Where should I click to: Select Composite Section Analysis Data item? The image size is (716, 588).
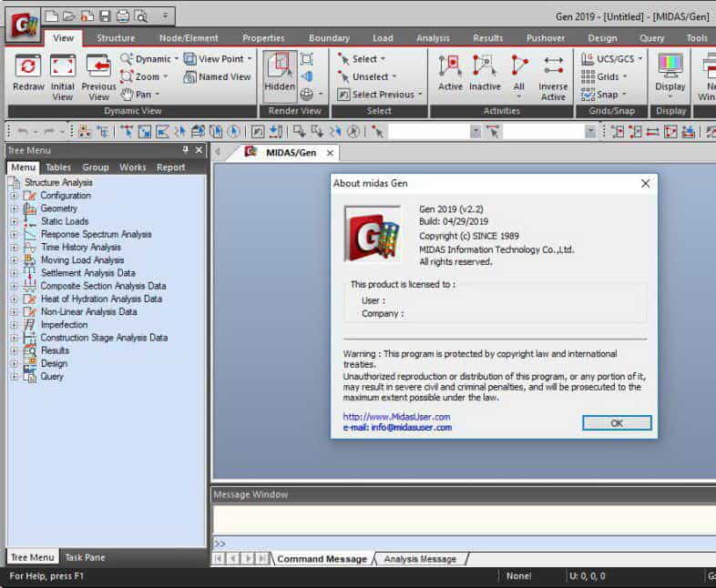tap(103, 286)
